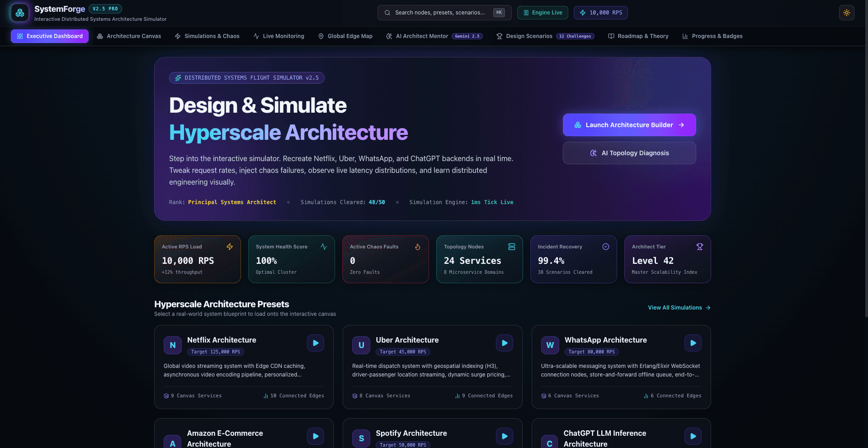Switch to Architecture Canvas tab
Viewport: 868px width, 448px height.
pyautogui.click(x=129, y=36)
